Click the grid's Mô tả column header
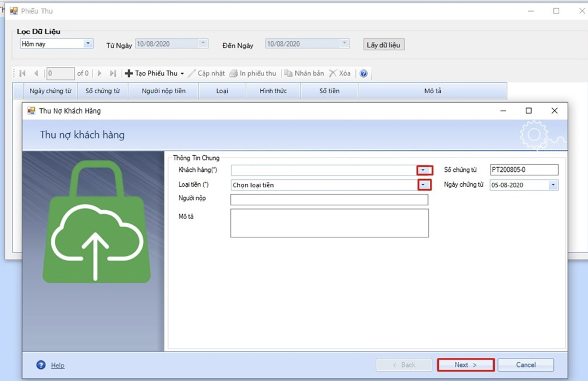This screenshot has height=381, width=588. pos(432,91)
